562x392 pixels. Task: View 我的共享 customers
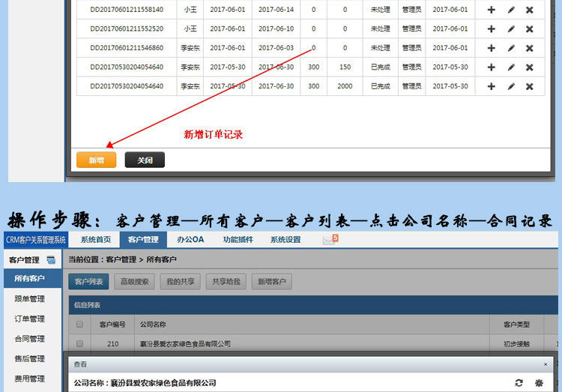tap(181, 282)
